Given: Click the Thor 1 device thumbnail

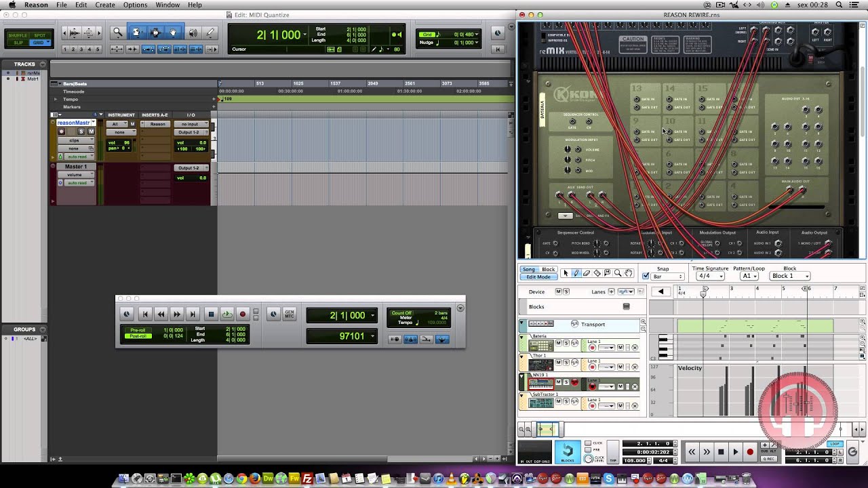Looking at the screenshot, I should [541, 365].
